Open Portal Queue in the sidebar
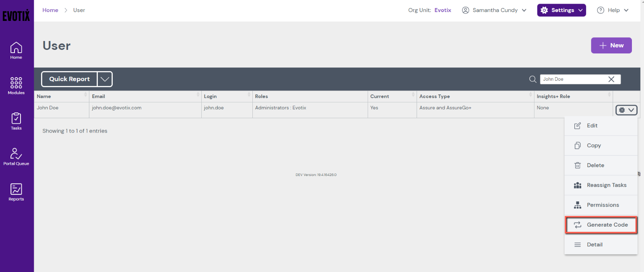This screenshot has width=644, height=272. (x=16, y=157)
